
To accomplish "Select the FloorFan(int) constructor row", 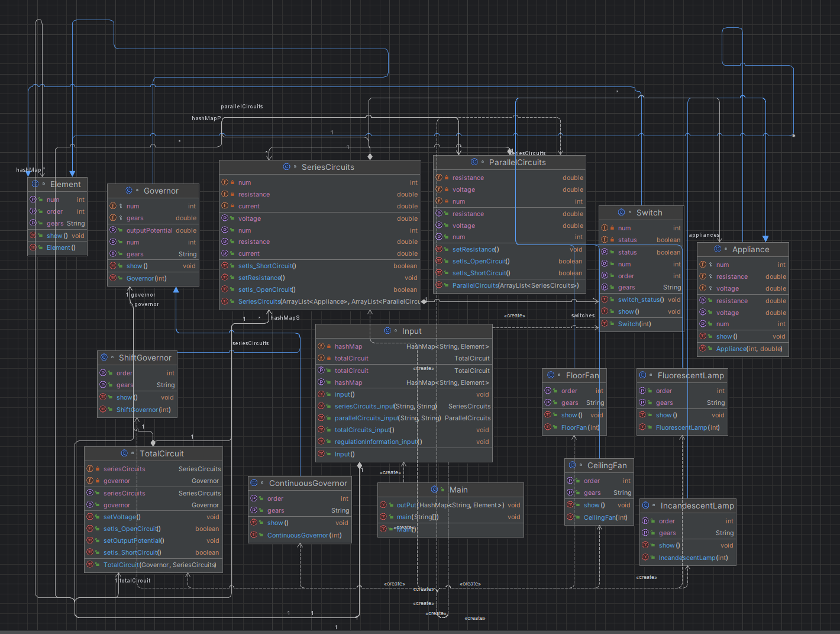I will pos(574,427).
